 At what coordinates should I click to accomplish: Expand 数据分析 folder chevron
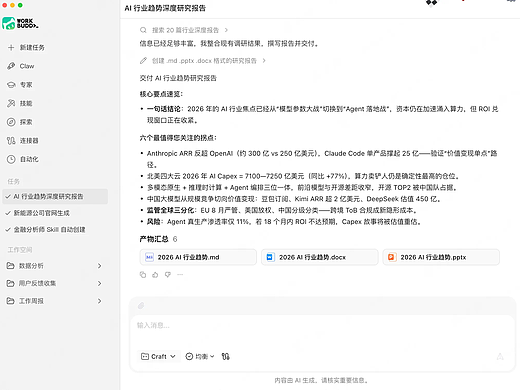click(99, 266)
